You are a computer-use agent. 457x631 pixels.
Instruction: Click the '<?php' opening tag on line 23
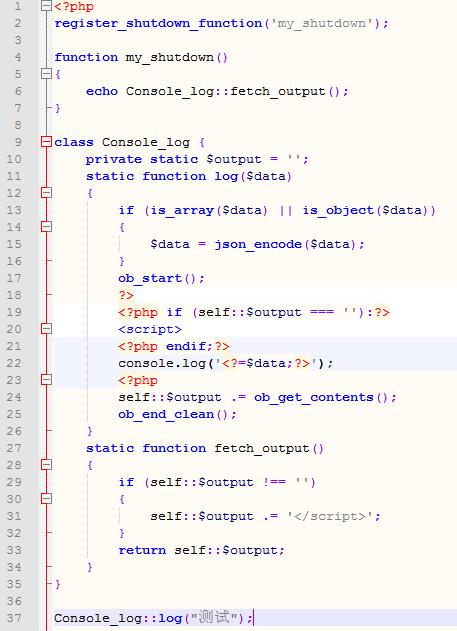[138, 380]
